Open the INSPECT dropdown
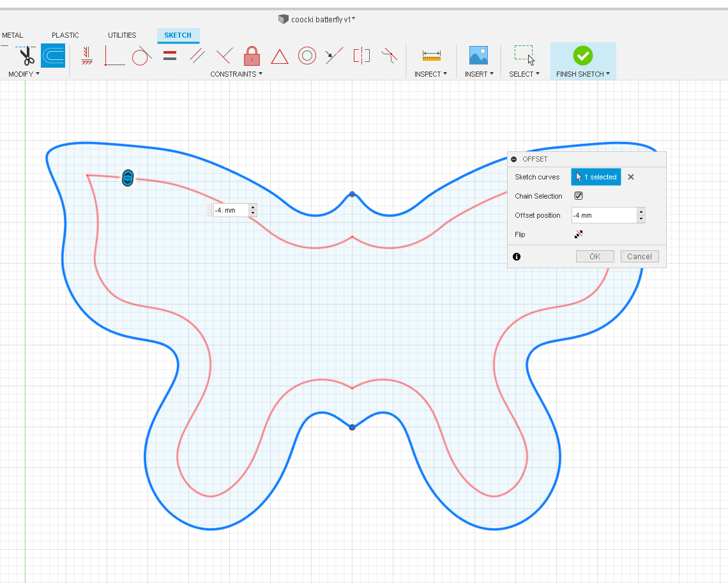 click(430, 74)
